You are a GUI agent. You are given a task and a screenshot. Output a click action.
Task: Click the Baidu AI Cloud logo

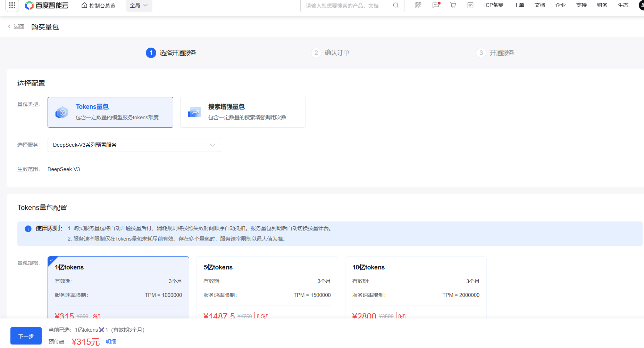(x=47, y=5)
